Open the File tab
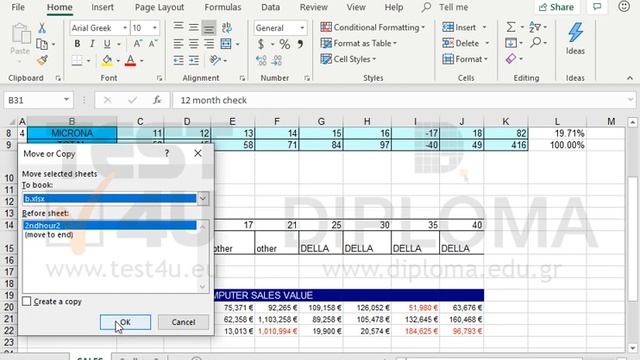 [18, 7]
